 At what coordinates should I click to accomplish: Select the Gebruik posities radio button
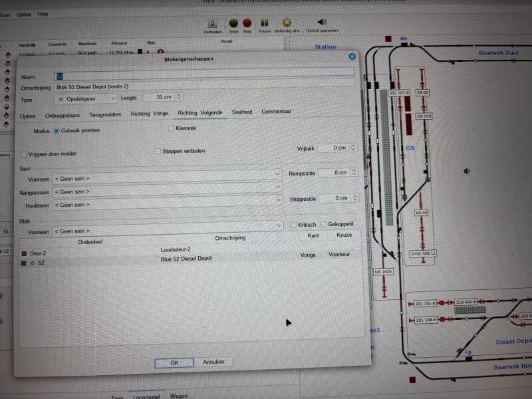[57, 130]
